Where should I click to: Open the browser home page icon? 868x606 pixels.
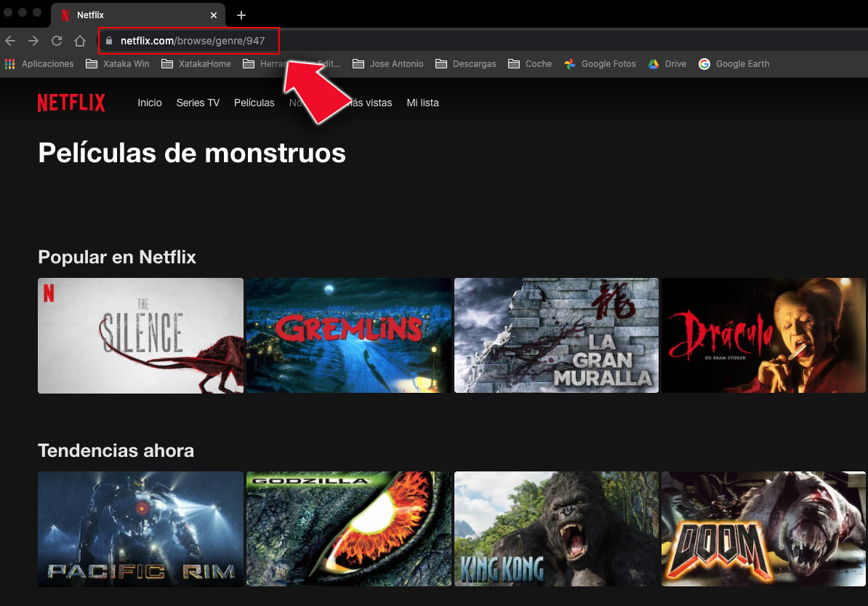80,41
